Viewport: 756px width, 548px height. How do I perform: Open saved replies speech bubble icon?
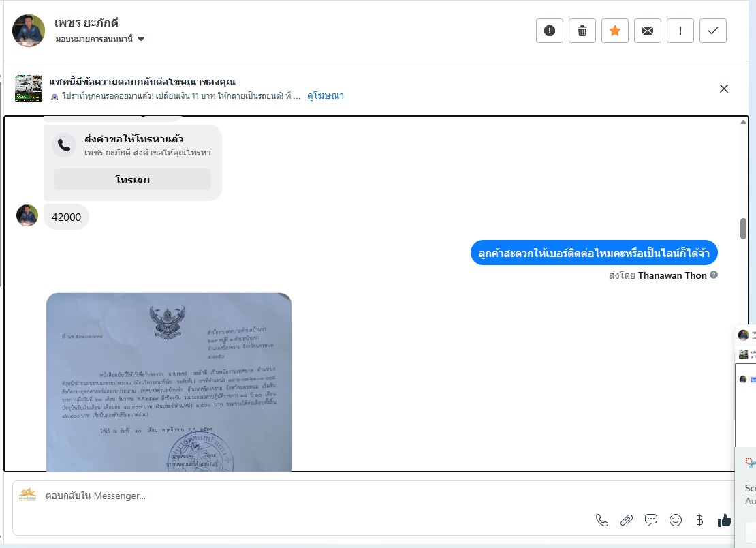coord(651,520)
